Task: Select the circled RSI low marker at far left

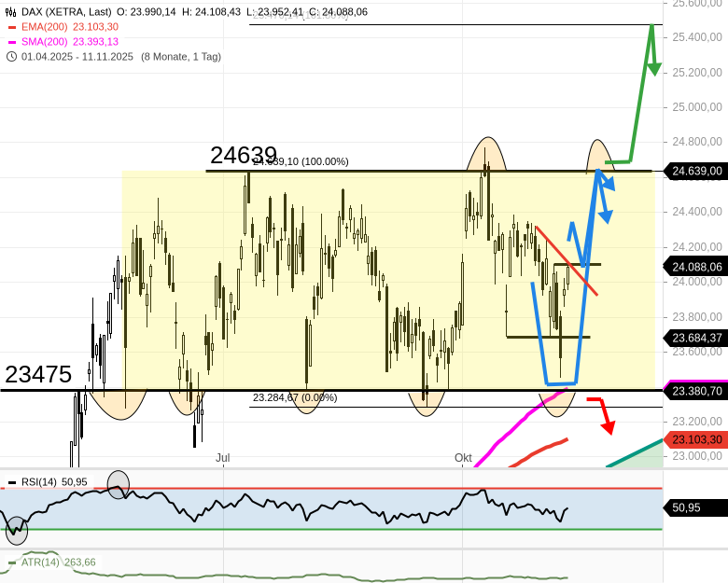Action: click(x=17, y=530)
